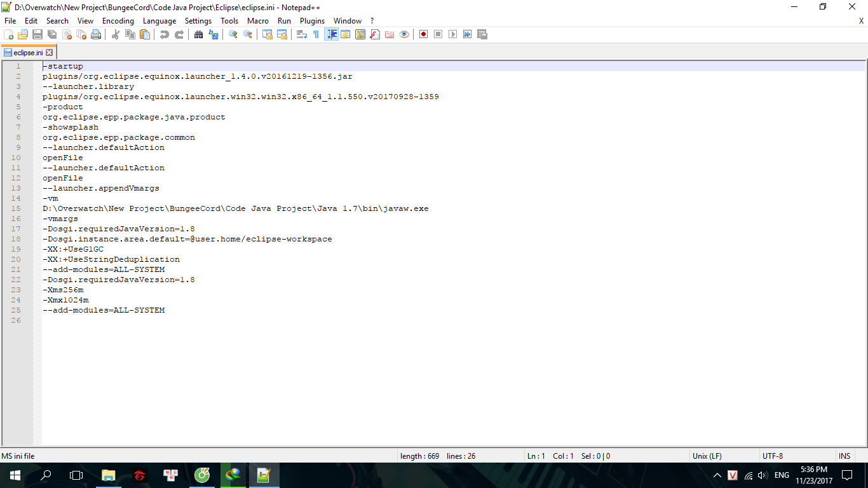Open the Settings menu
868x488 pixels.
(198, 21)
